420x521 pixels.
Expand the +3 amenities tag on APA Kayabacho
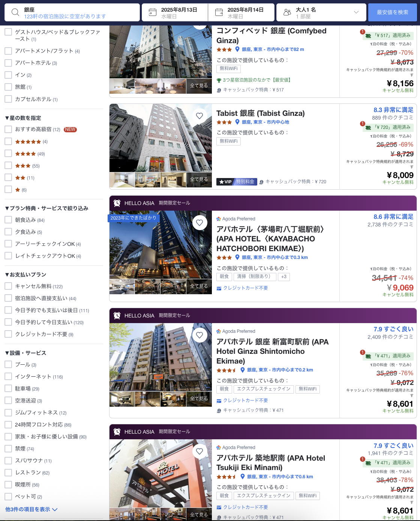[284, 277]
